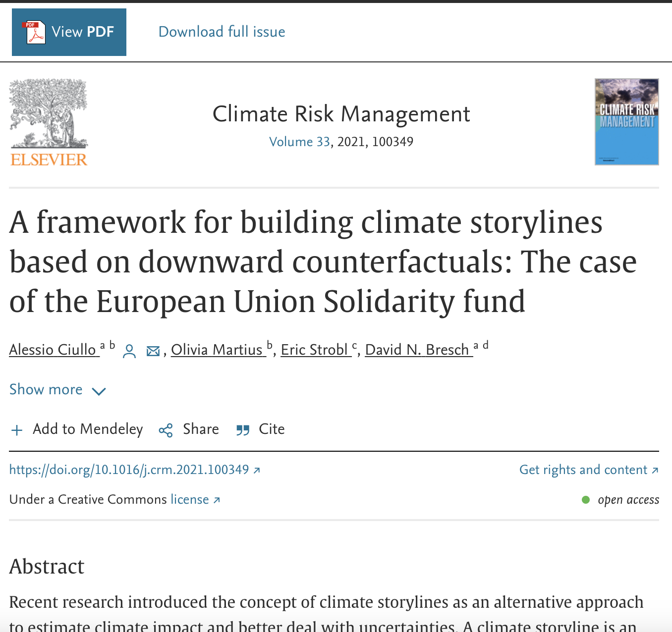Image resolution: width=672 pixels, height=632 pixels.
Task: Click the green open access indicator dot
Action: click(586, 500)
